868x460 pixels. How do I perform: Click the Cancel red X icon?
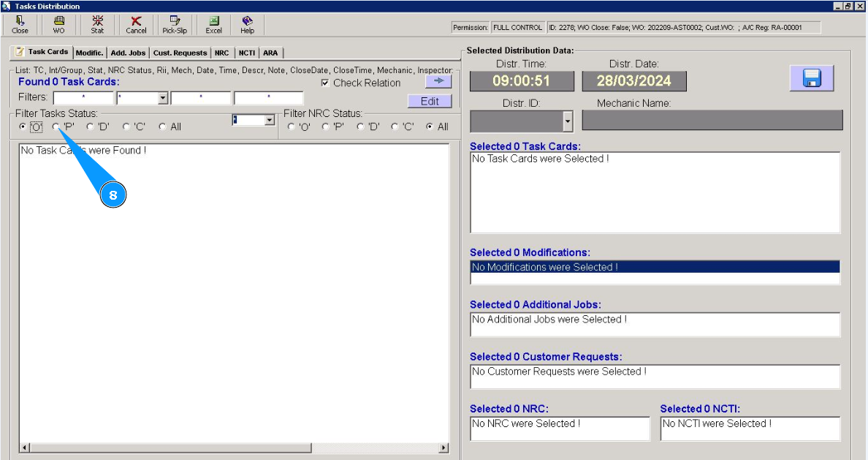pyautogui.click(x=136, y=24)
